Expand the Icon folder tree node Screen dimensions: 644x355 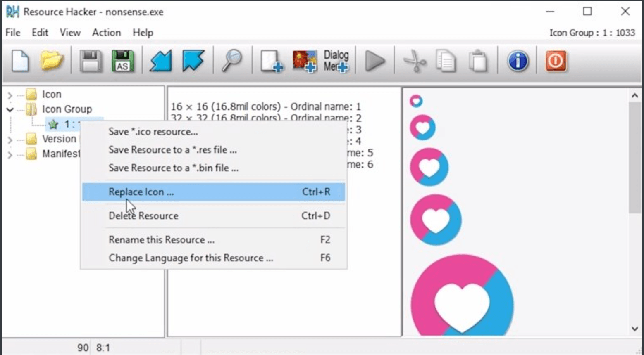coord(10,95)
